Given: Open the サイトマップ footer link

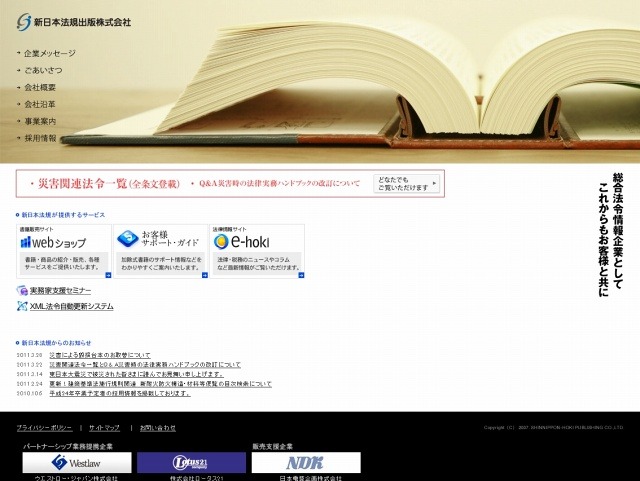Looking at the screenshot, I should [x=104, y=428].
